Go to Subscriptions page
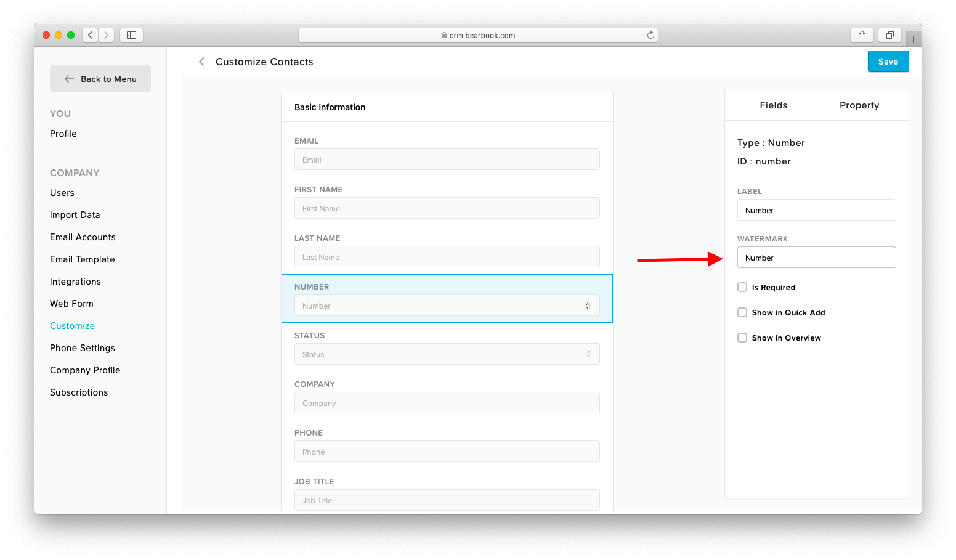This screenshot has height=560, width=956. pyautogui.click(x=79, y=392)
